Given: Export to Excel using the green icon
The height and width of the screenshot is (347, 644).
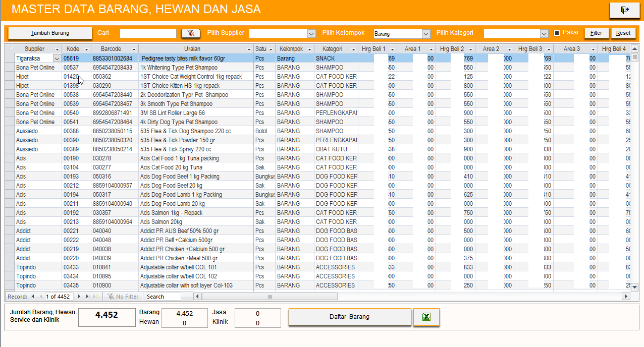Looking at the screenshot, I should point(426,317).
